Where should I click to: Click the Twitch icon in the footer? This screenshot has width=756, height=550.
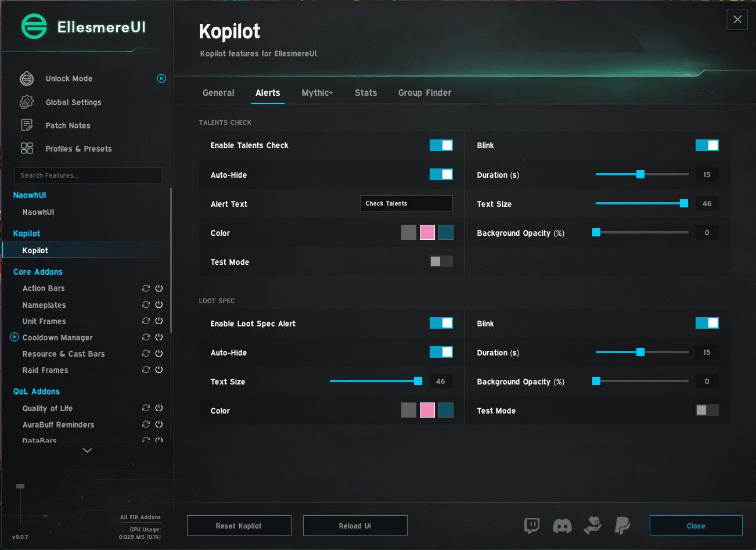(x=532, y=526)
